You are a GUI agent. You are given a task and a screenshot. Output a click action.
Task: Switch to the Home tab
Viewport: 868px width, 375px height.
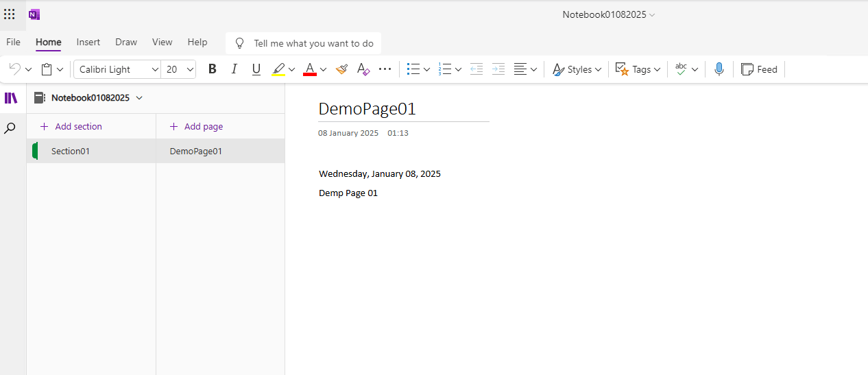point(49,42)
